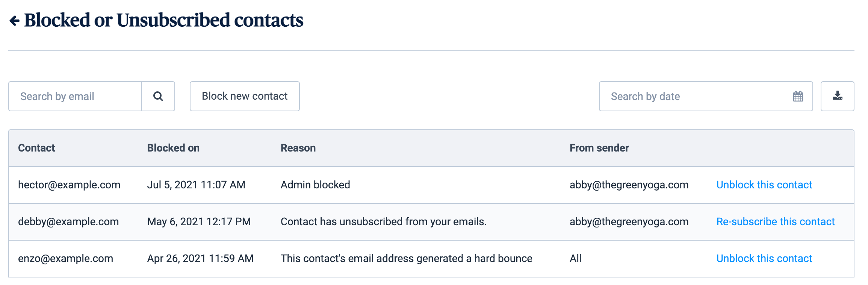Click the back arrow beside page title
Screen dimensions: 868x285
click(15, 21)
